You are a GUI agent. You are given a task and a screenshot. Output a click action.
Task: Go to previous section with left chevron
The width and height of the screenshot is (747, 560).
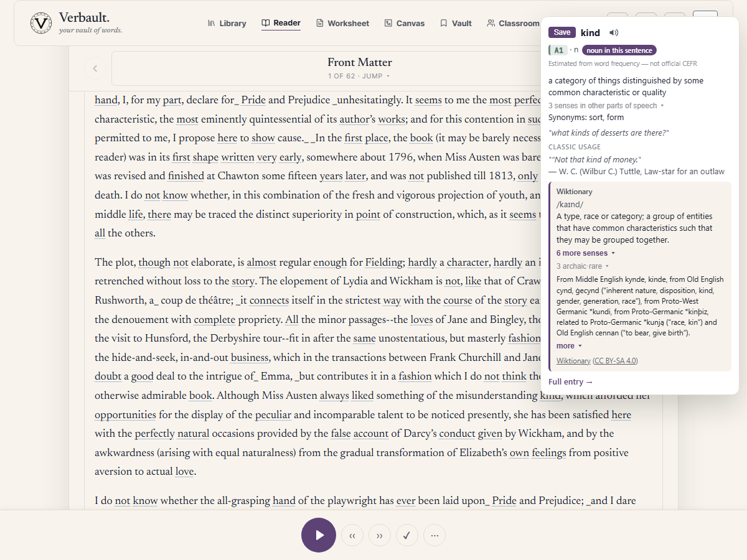95,68
